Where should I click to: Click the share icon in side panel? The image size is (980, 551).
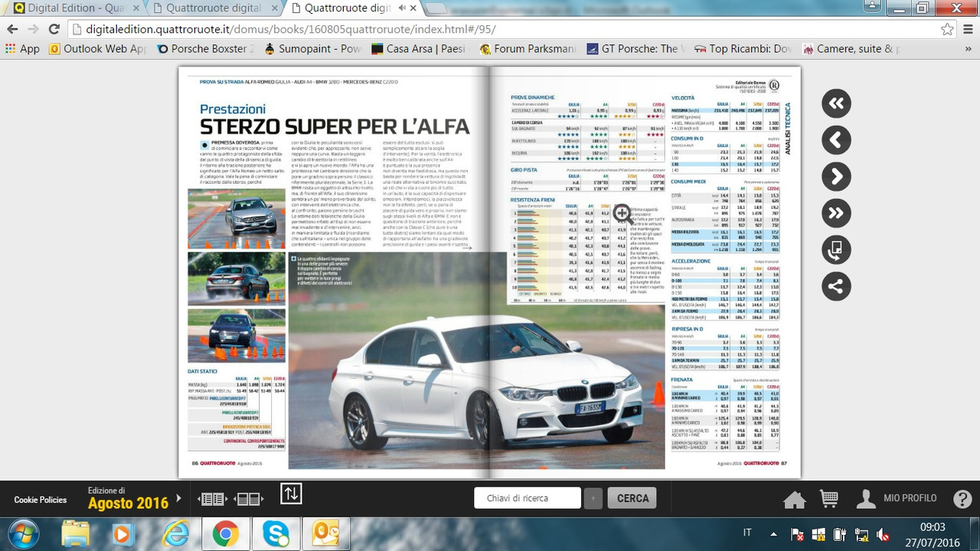[836, 287]
